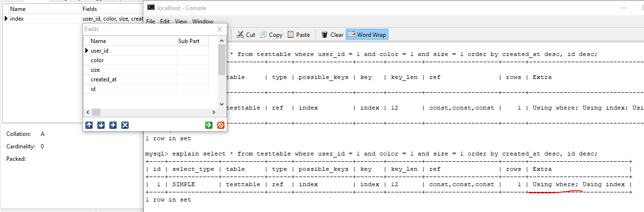Screen dimensions: 644x212
Task: Select the color field row
Action: 97,60
